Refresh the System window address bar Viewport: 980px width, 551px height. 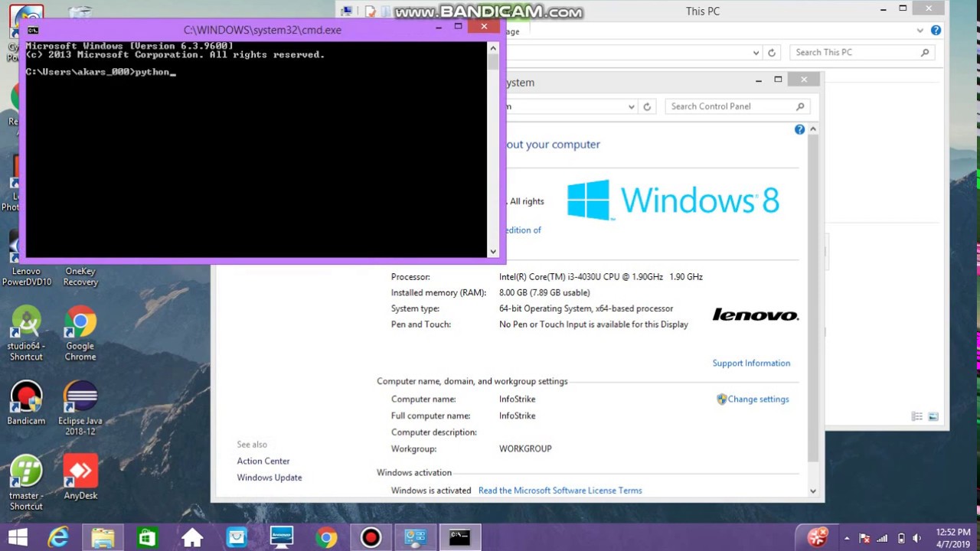(x=647, y=106)
